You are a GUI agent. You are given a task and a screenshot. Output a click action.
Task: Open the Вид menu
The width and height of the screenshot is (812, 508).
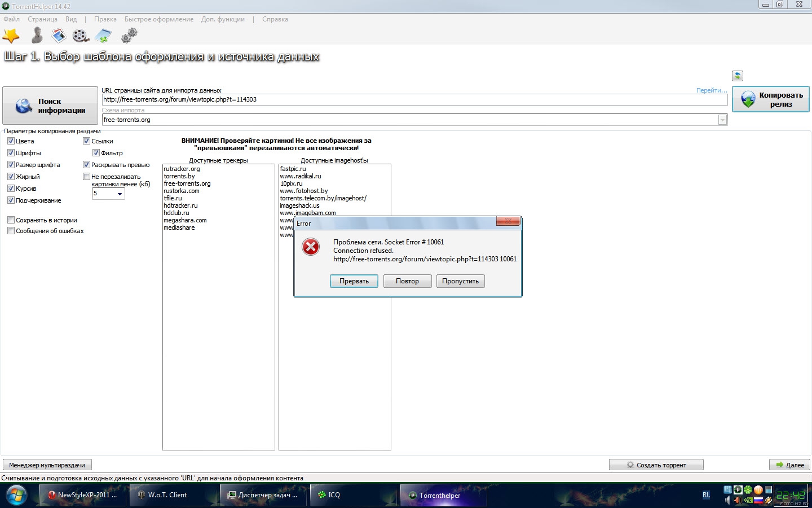[x=70, y=19]
